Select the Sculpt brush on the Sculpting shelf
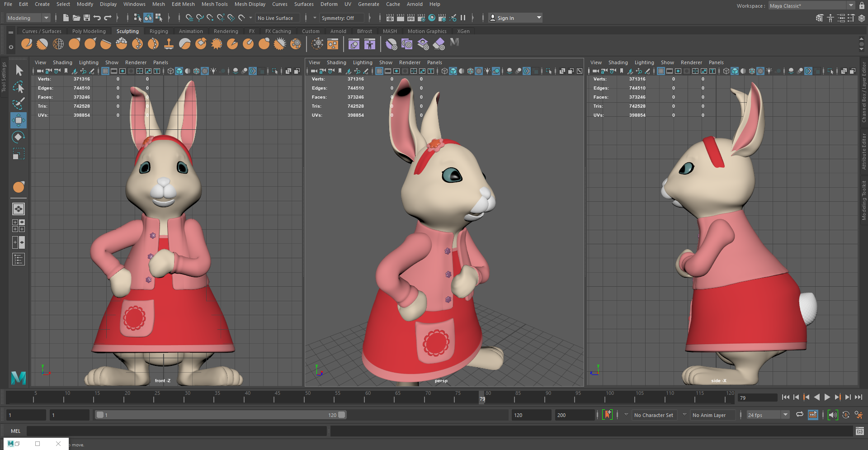This screenshot has width=868, height=450. click(27, 44)
